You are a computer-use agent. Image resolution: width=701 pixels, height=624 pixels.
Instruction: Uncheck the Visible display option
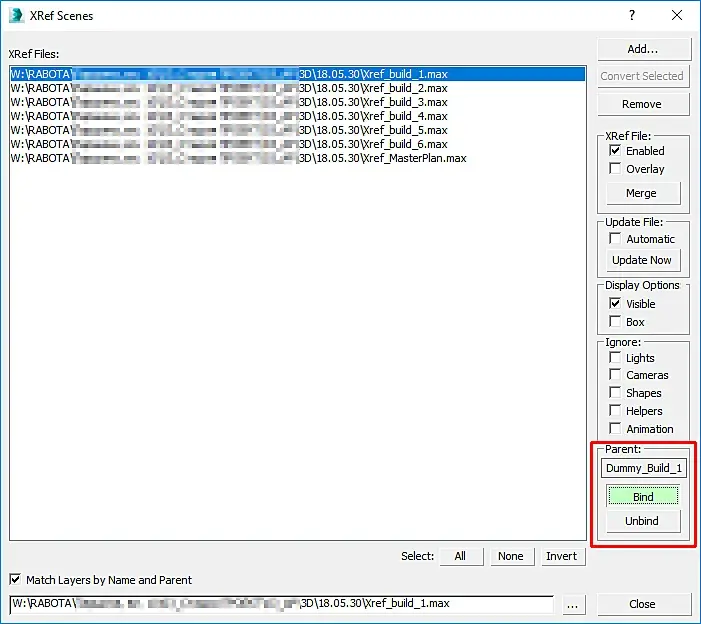[x=615, y=304]
